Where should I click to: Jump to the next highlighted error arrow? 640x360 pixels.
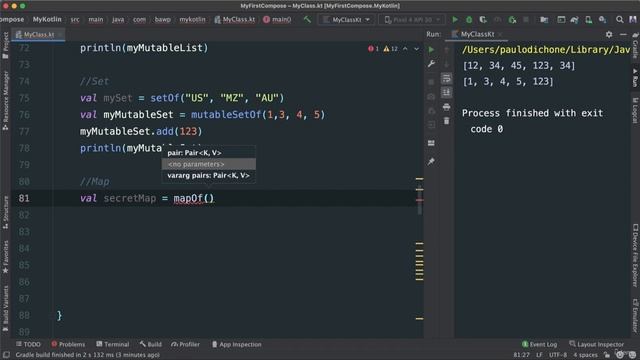tap(416, 49)
